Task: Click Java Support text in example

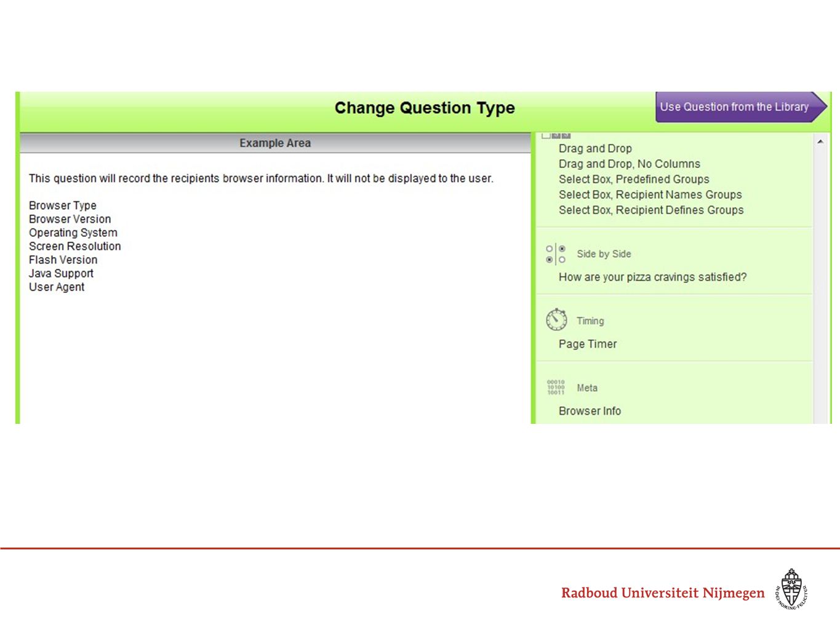Action: point(62,273)
